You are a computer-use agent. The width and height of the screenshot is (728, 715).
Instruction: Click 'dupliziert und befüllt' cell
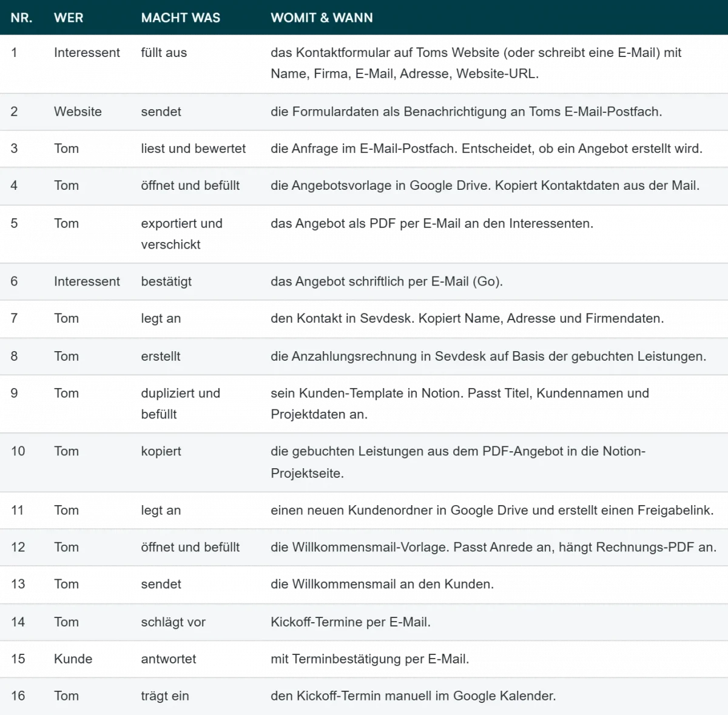tap(180, 404)
